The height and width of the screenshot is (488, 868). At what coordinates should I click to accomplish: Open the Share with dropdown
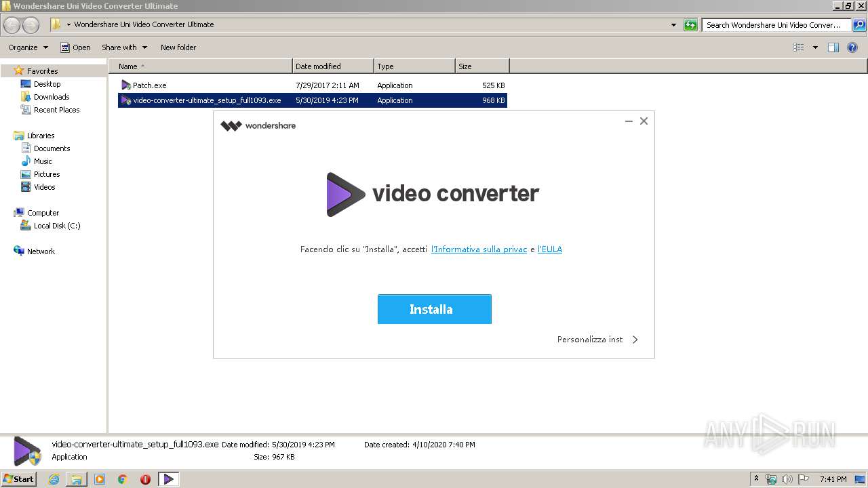(x=124, y=47)
